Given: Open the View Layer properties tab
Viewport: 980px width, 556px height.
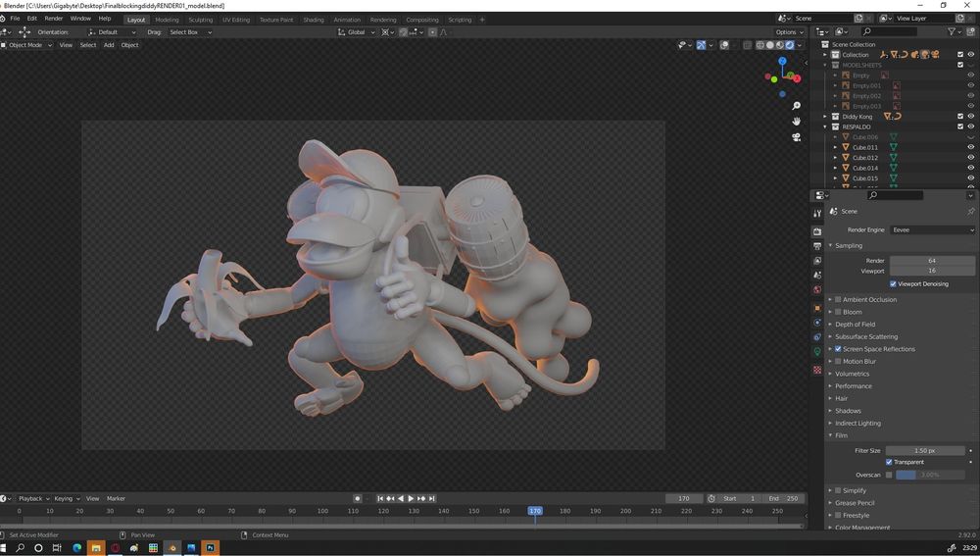Looking at the screenshot, I should pos(817,261).
